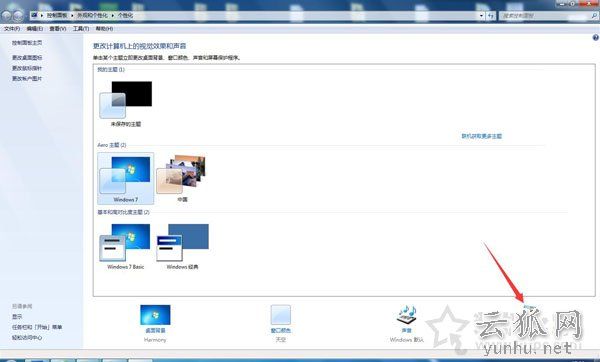Select the Windows 7 Aero theme
600x362 pixels.
pos(126,178)
